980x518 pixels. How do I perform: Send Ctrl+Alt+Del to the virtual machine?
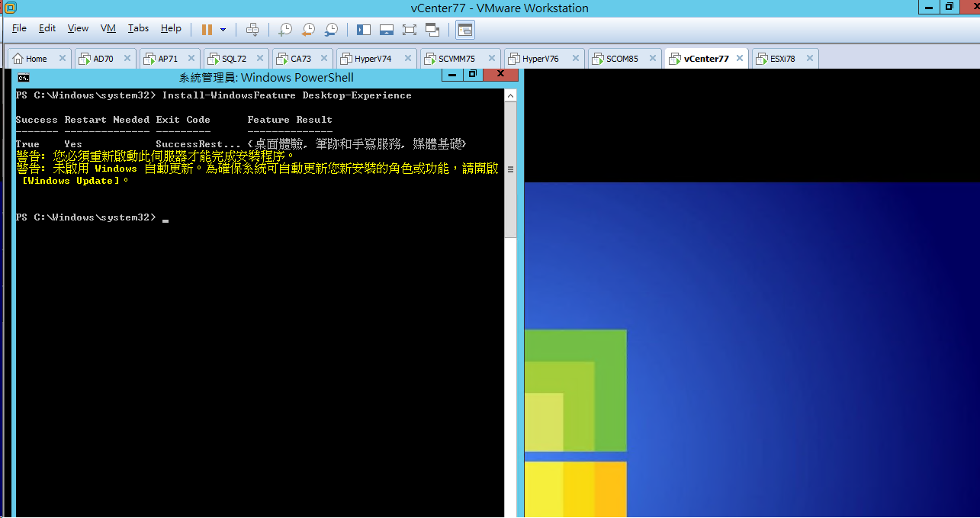252,30
